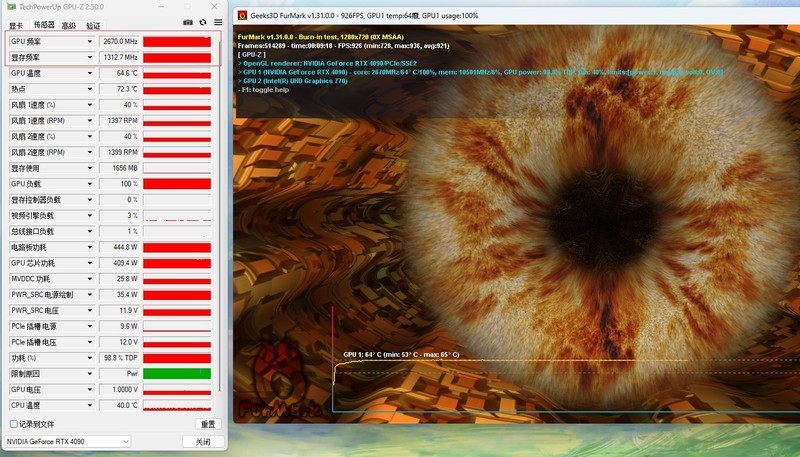The image size is (800, 457).
Task: Click the 64.6 °C GPU temperature value
Action: 119,73
